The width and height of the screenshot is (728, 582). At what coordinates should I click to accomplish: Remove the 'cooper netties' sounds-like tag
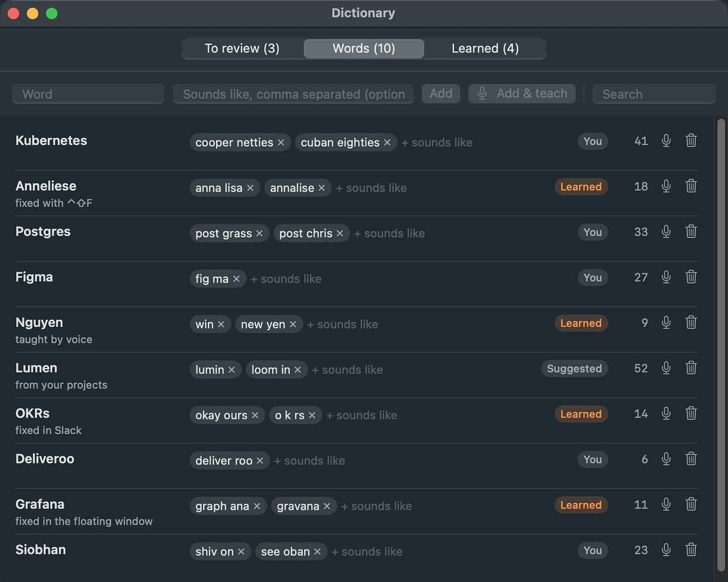tap(281, 142)
